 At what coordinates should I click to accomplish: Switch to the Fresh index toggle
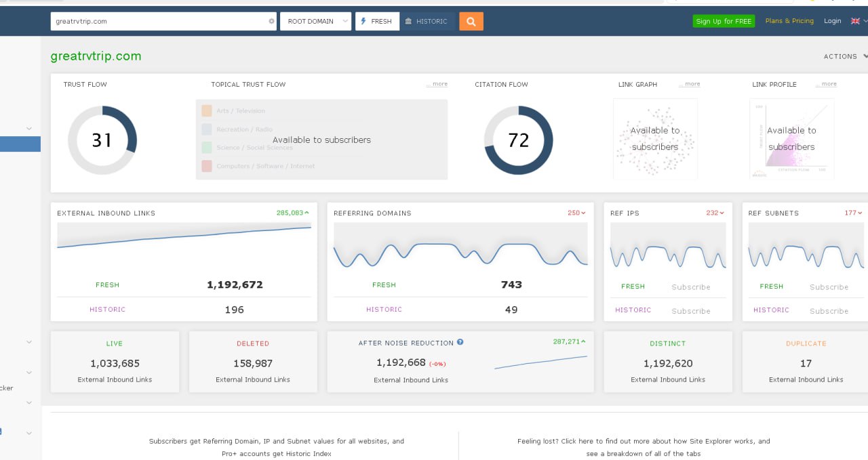[377, 21]
